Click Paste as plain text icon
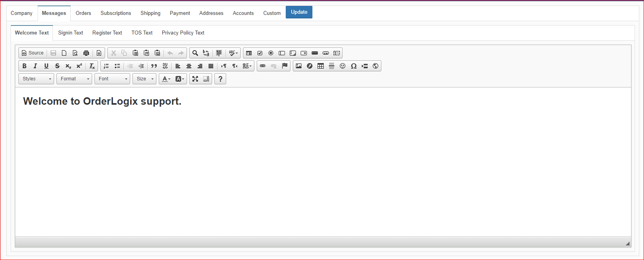 (147, 53)
